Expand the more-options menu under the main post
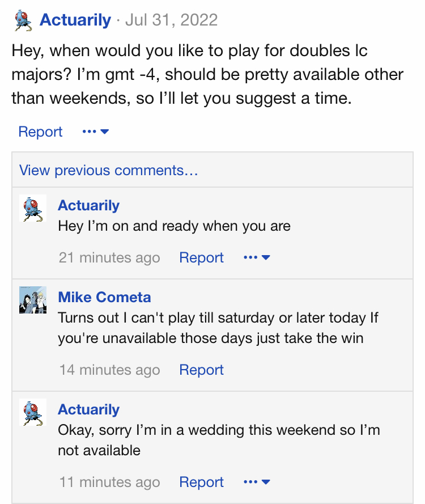The width and height of the screenshot is (425, 504). (x=96, y=132)
